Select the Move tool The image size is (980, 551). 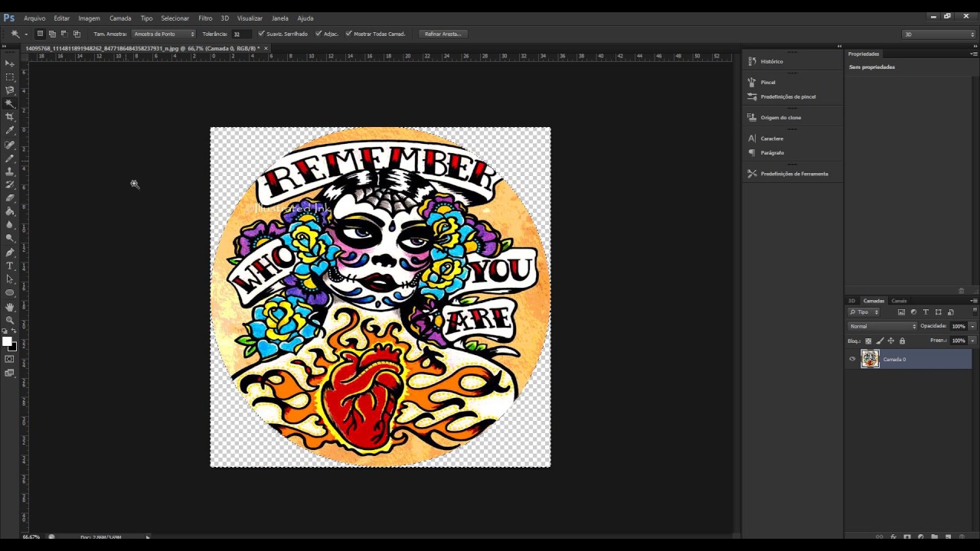pyautogui.click(x=10, y=64)
